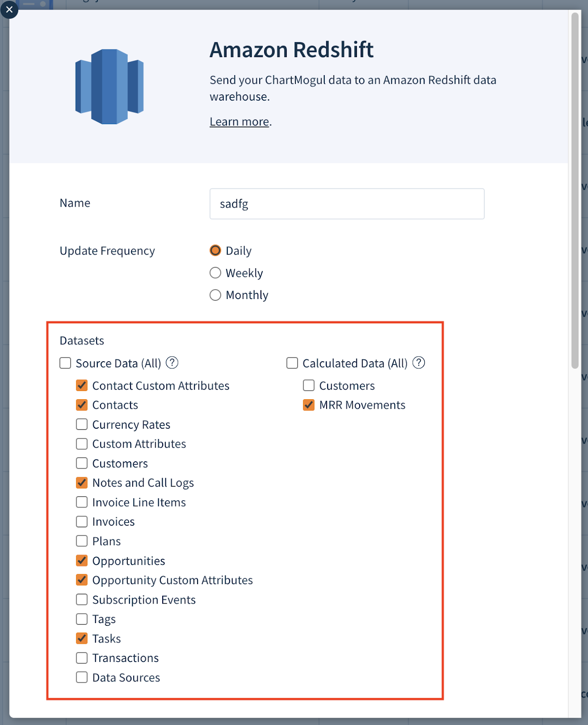588x725 pixels.
Task: Select Weekly update frequency
Action: (x=215, y=273)
